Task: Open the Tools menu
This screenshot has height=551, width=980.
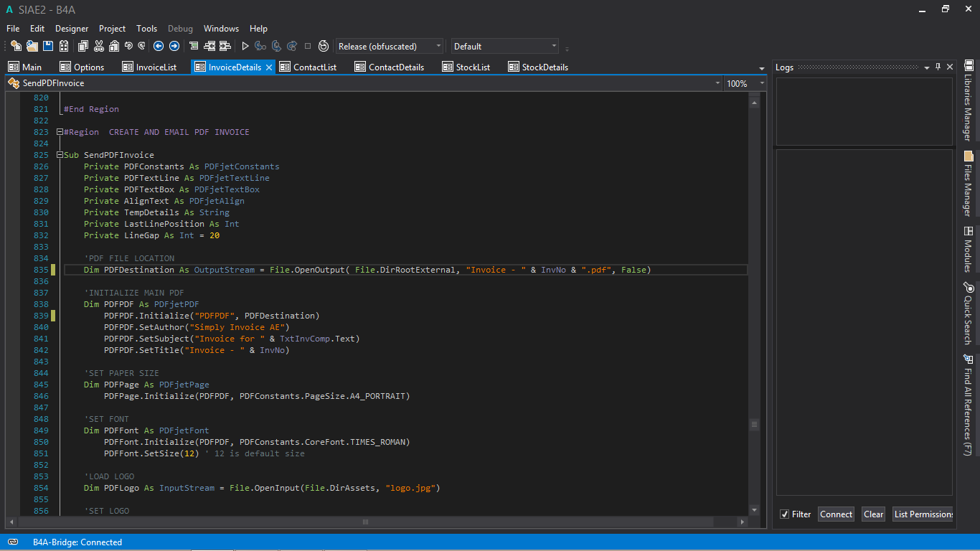Action: [x=146, y=29]
